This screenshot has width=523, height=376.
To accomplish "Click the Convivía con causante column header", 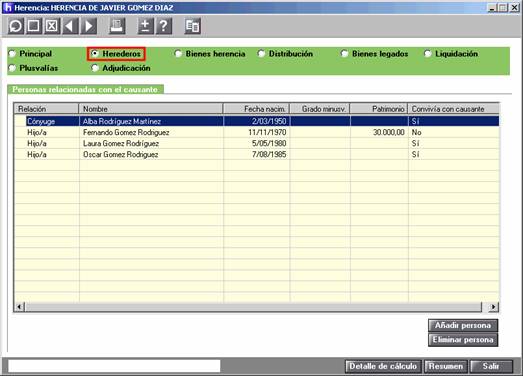I will [454, 109].
